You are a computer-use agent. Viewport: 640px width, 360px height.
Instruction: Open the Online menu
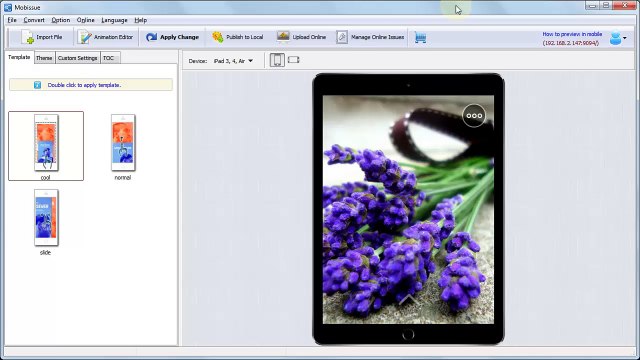pos(85,20)
